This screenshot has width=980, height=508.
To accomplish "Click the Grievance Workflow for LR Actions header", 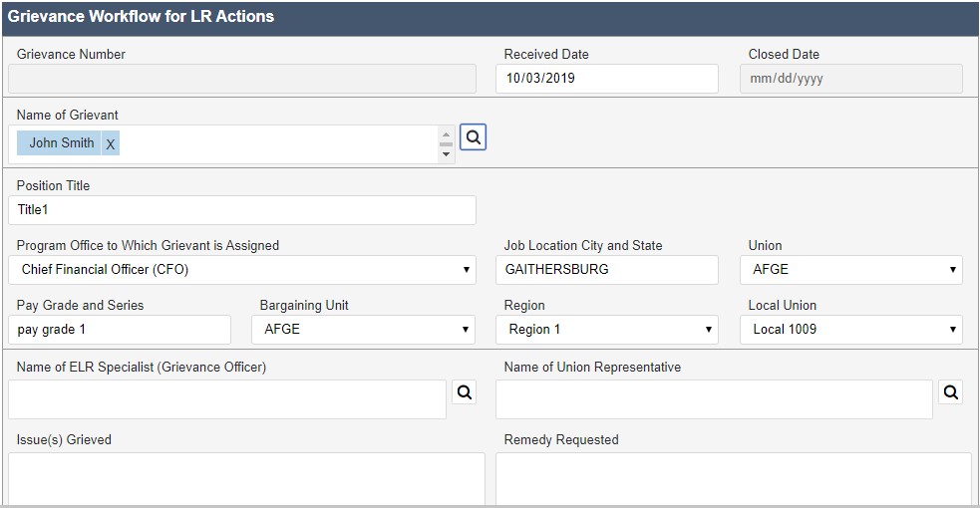I will pyautogui.click(x=141, y=16).
